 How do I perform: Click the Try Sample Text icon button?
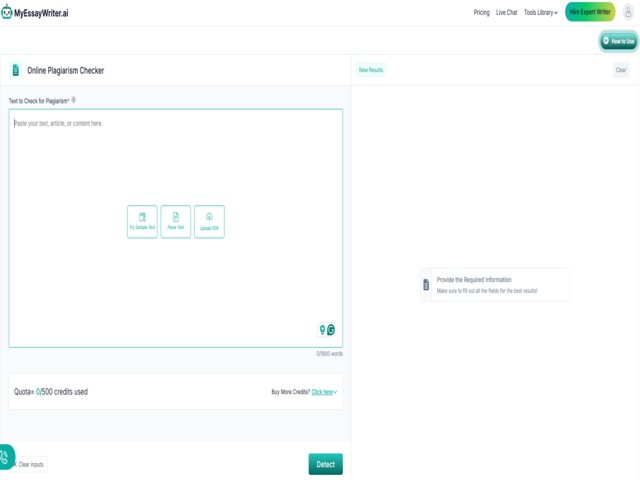(x=142, y=221)
